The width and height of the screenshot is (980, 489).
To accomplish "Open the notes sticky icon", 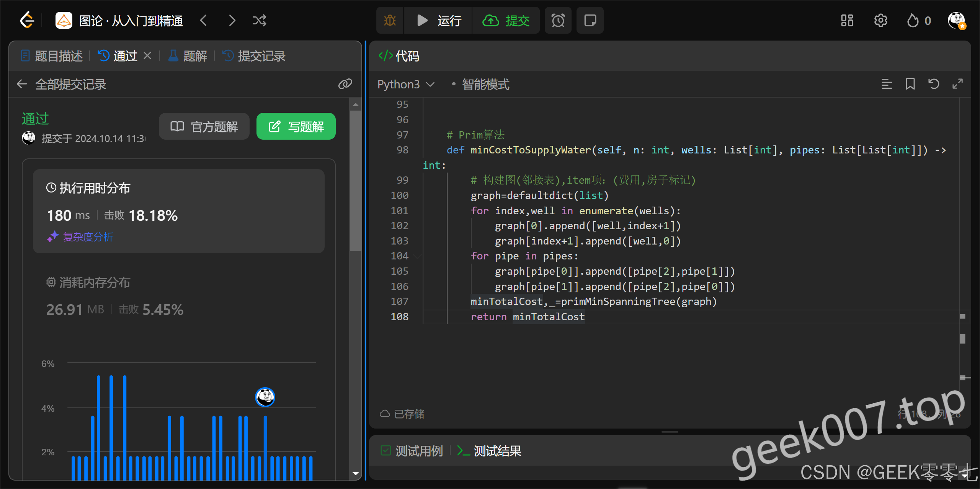I will [590, 20].
